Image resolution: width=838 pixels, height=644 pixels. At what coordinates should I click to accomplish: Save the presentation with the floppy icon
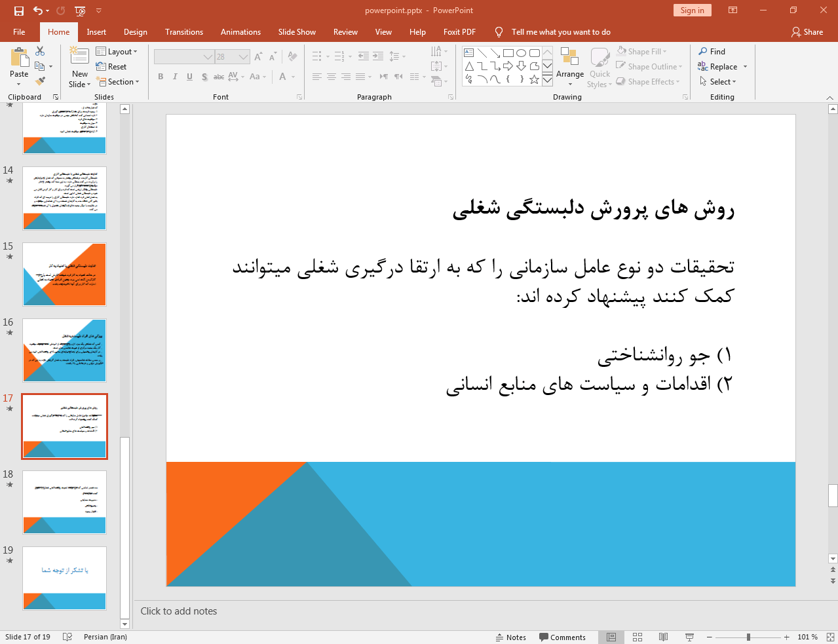pyautogui.click(x=19, y=10)
